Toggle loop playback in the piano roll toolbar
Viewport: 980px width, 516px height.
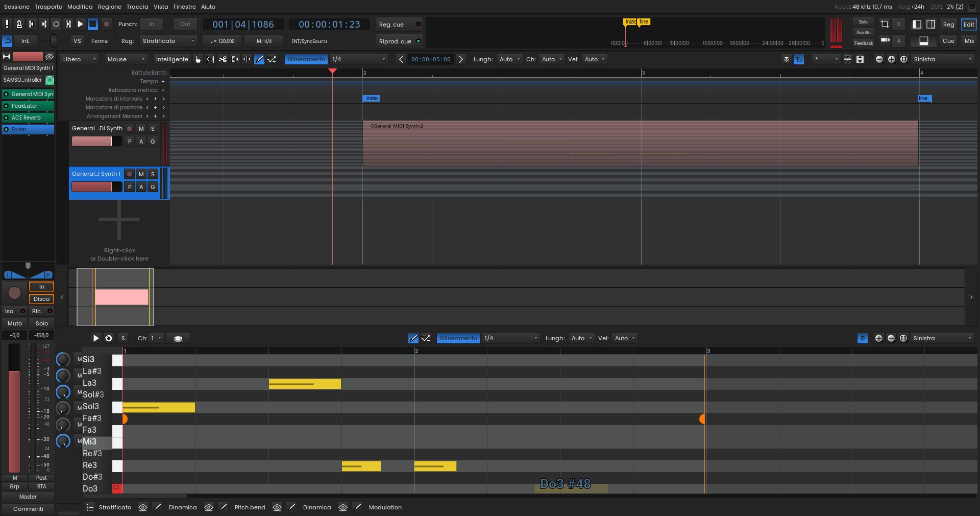coord(109,338)
